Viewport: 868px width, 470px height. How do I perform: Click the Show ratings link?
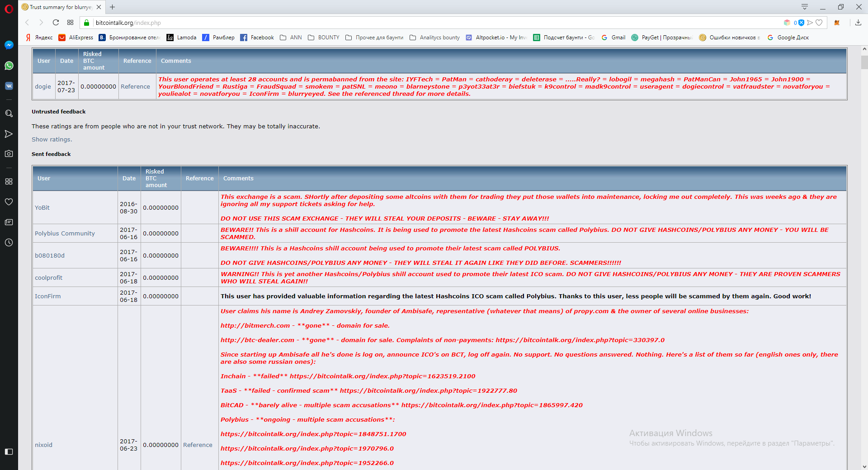[x=52, y=140]
